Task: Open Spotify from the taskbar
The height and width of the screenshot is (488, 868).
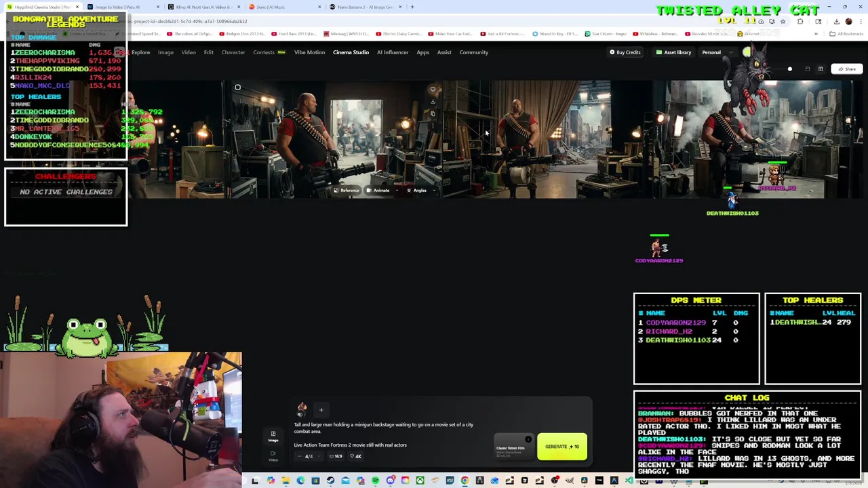Action: (375, 481)
